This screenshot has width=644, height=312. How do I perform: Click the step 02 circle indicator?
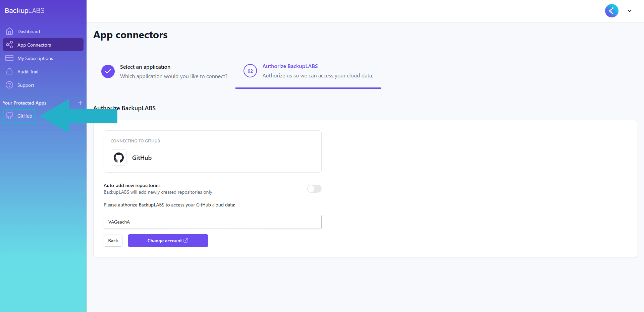tap(250, 71)
